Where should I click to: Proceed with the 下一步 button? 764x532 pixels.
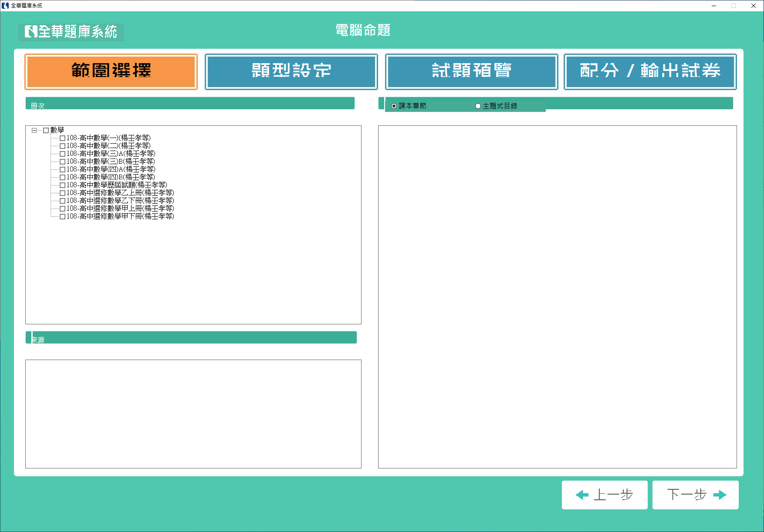[696, 495]
